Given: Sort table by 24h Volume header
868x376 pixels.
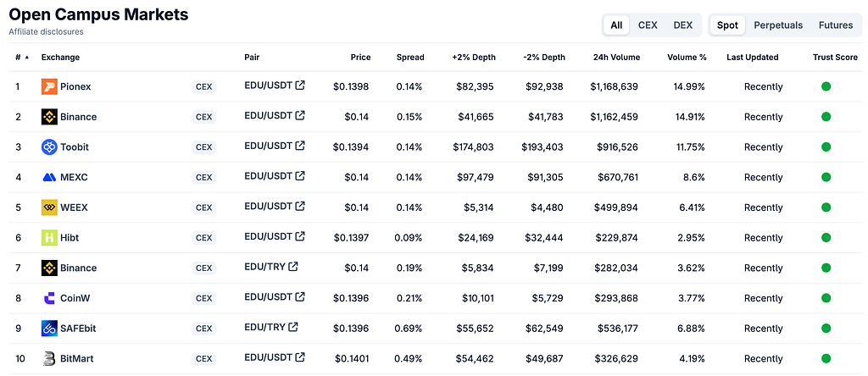Looking at the screenshot, I should (616, 57).
